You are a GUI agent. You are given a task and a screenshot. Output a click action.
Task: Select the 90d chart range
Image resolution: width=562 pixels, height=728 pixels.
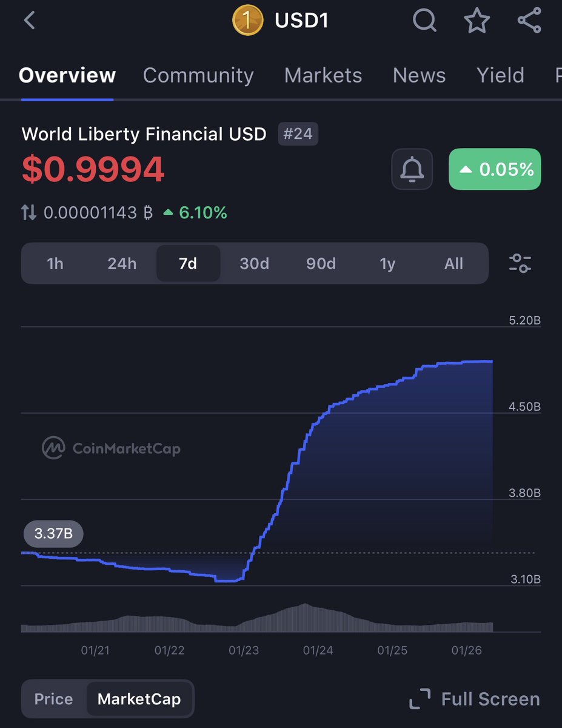click(x=321, y=264)
